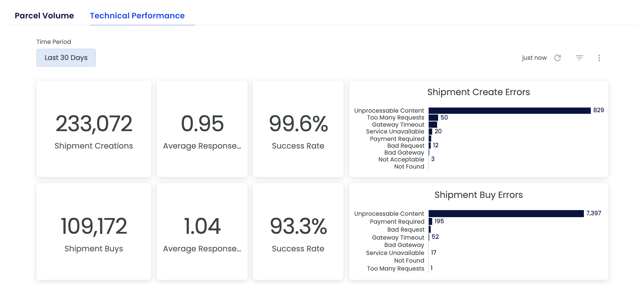Click the 109,172 Shipment Buys tile
Screen dimensions: 644x284
pyautogui.click(x=94, y=232)
